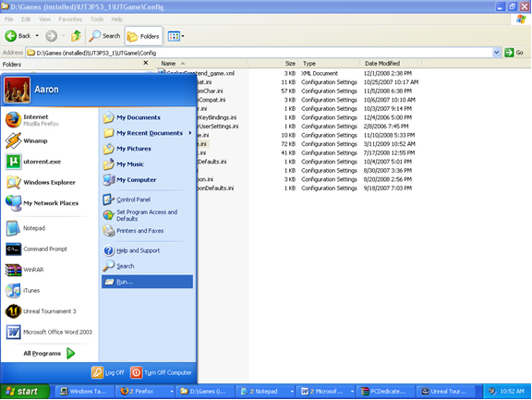Open utorrent.exe in the Start menu
This screenshot has width=532, height=400.
tap(33, 162)
